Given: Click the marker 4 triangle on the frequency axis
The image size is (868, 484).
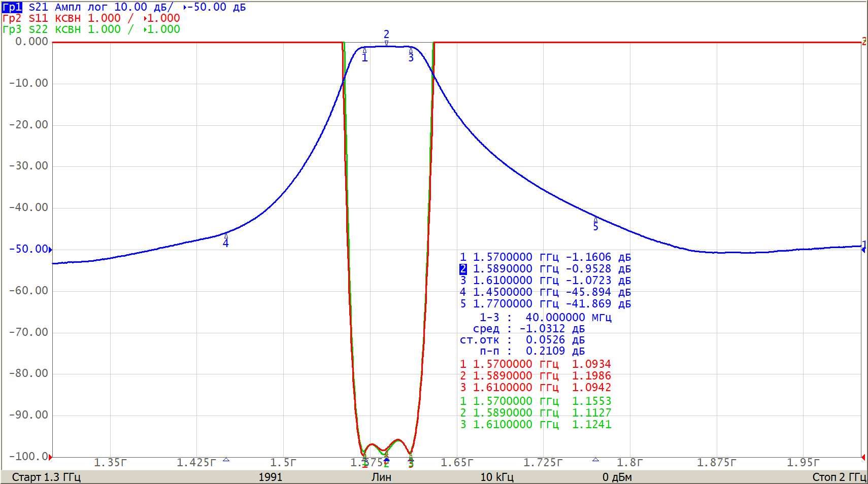Looking at the screenshot, I should tap(226, 460).
